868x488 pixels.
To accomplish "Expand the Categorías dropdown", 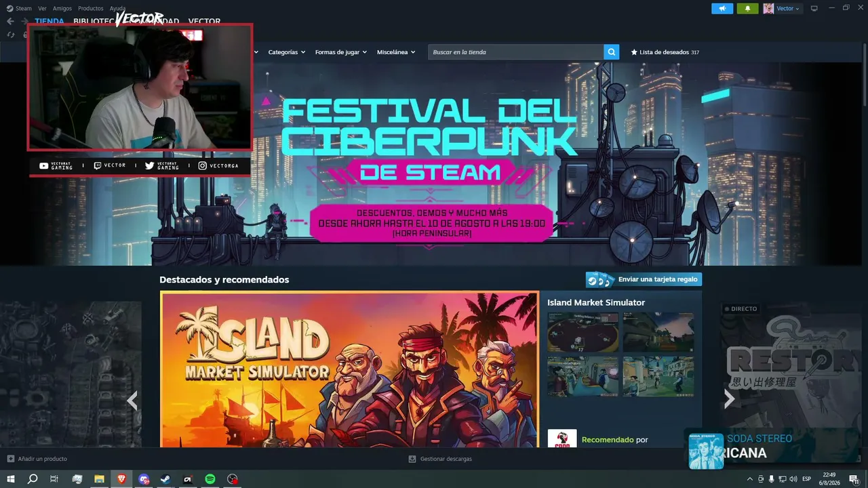I will tap(287, 52).
